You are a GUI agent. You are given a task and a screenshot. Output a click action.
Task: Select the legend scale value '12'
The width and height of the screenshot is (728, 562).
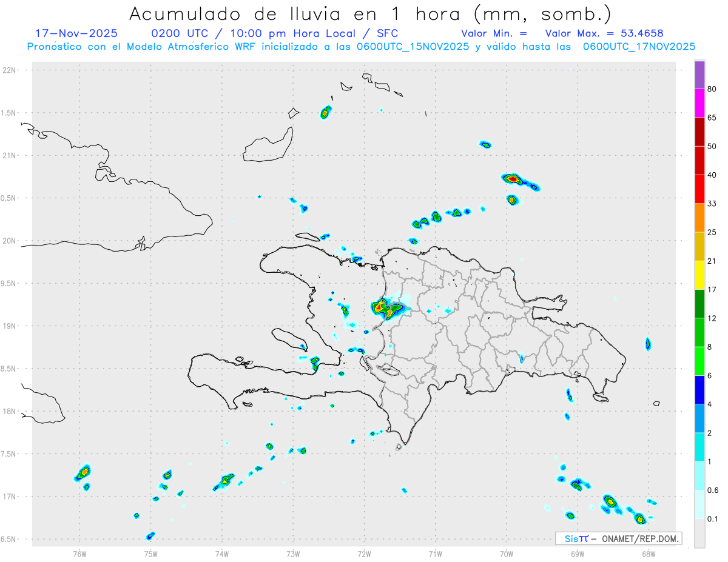pyautogui.click(x=712, y=318)
